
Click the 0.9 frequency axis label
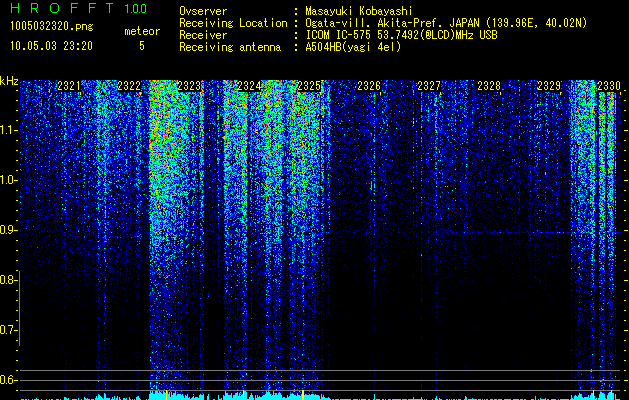coord(8,230)
